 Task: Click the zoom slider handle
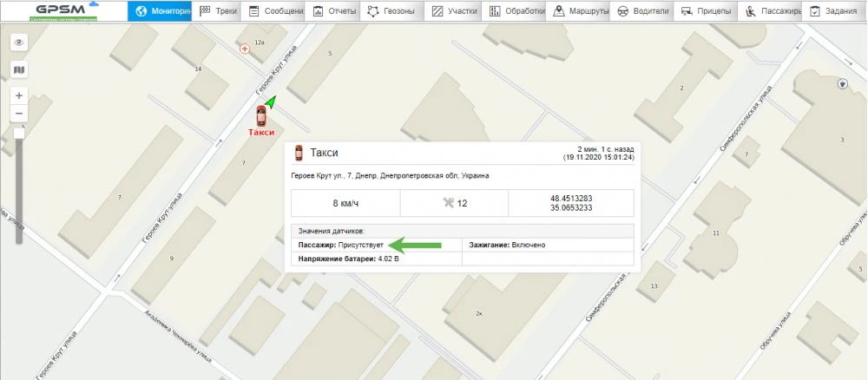19,134
